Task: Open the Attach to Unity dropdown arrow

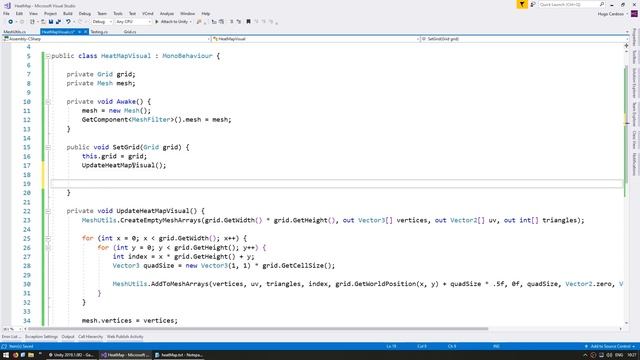Action: pos(191,22)
